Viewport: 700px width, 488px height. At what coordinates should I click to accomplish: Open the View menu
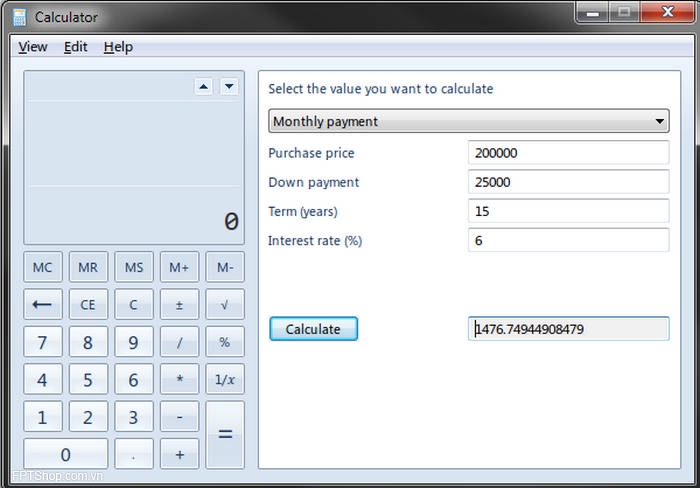click(33, 47)
